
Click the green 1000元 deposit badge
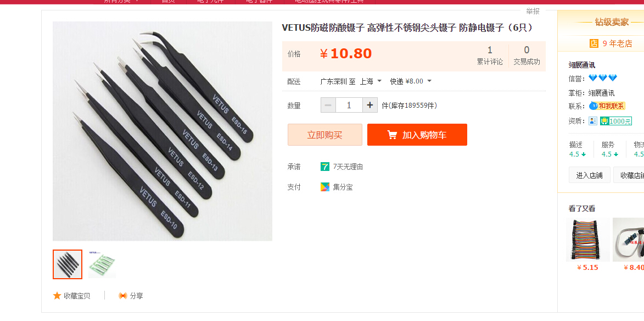pos(616,121)
